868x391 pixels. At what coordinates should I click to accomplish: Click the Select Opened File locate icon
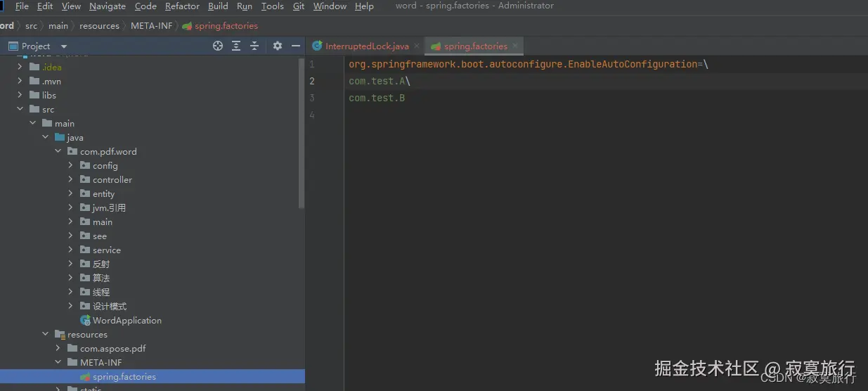218,46
